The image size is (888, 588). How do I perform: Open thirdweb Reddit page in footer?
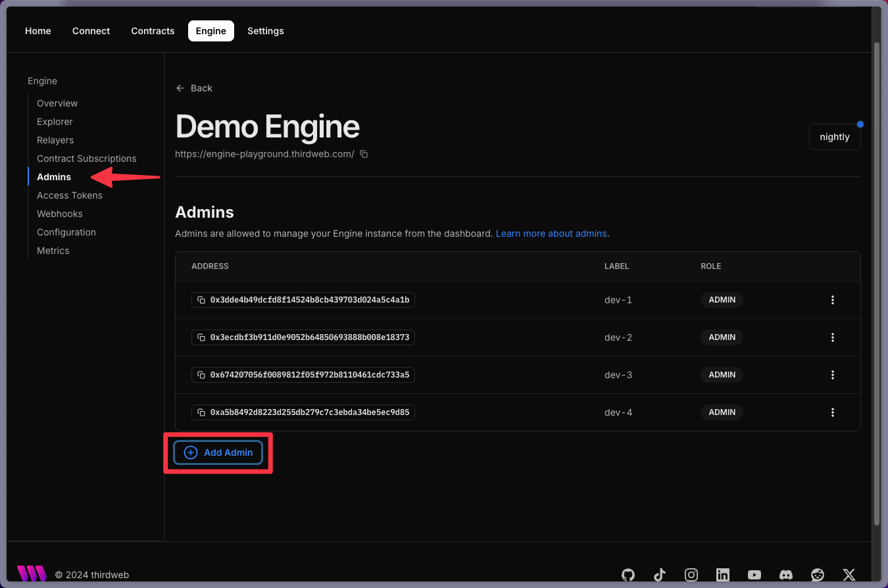click(818, 575)
